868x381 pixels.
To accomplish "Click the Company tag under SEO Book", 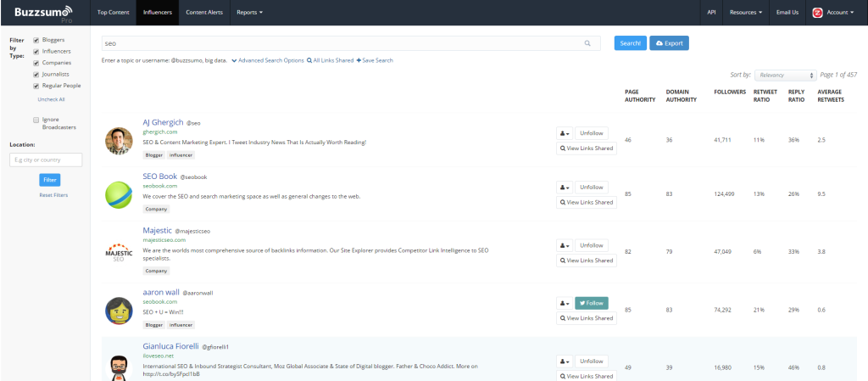I will point(157,210).
